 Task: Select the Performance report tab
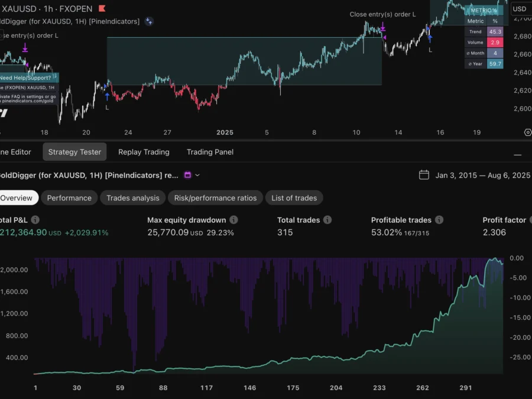69,198
